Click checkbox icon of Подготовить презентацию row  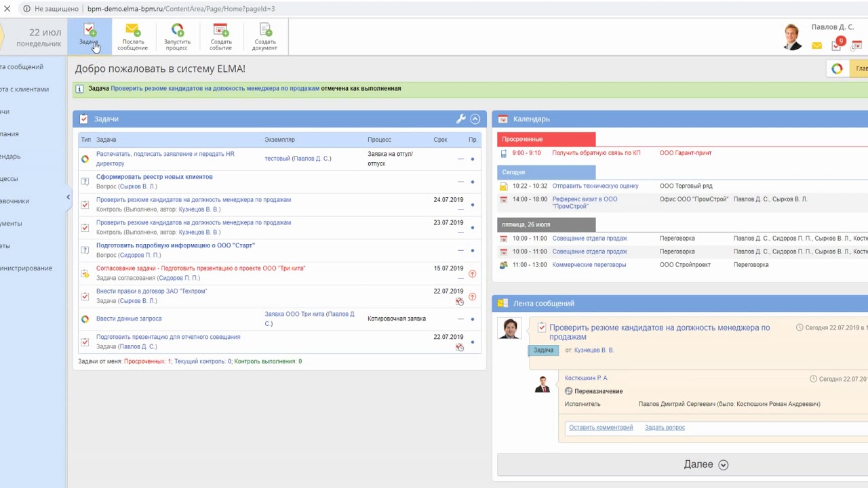point(85,342)
